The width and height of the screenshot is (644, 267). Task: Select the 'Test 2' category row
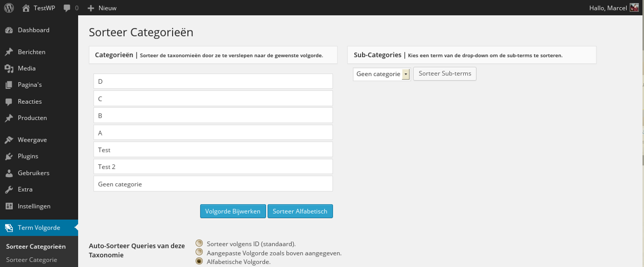213,167
